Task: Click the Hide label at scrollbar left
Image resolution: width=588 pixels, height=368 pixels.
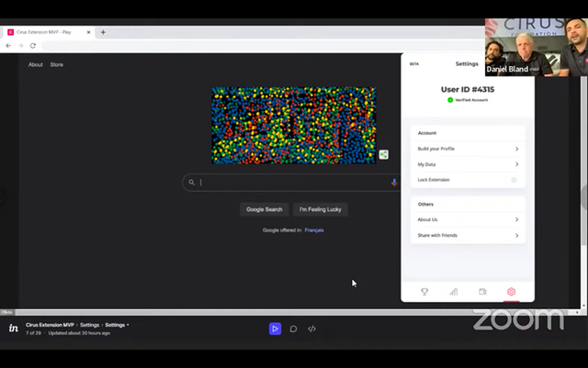Action: tap(7, 312)
